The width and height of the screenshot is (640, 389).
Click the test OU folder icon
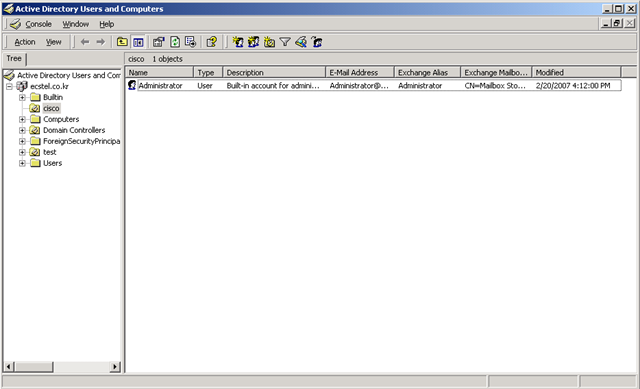pyautogui.click(x=35, y=152)
